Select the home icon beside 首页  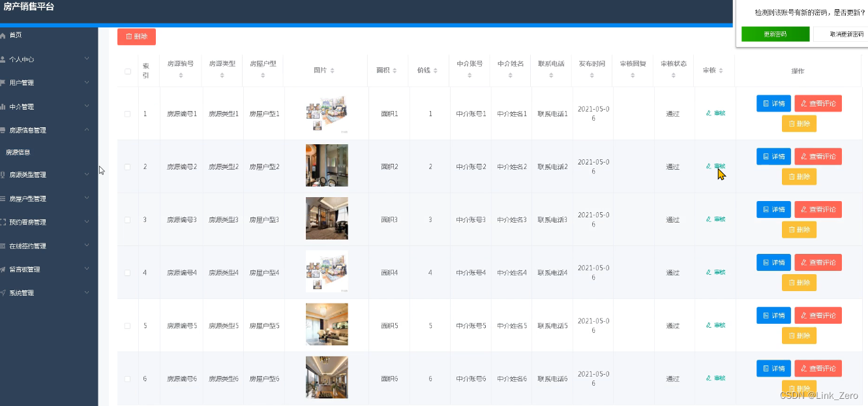click(x=6, y=35)
